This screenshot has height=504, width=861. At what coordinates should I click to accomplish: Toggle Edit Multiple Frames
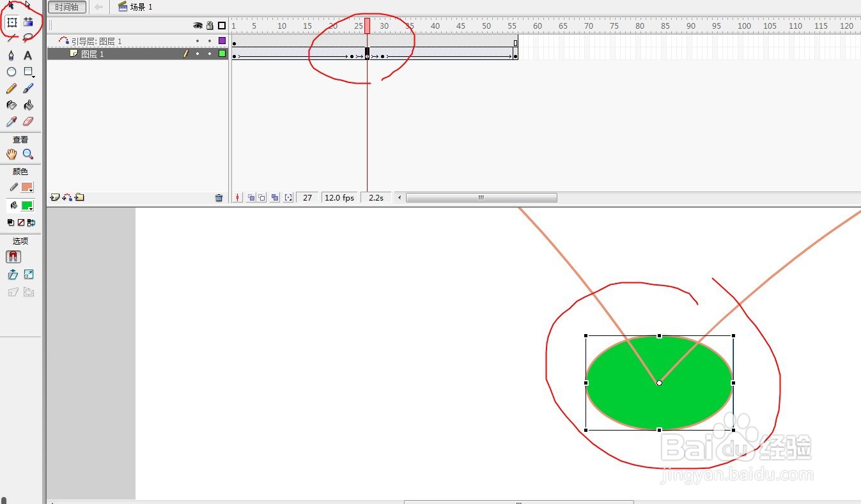click(x=275, y=197)
